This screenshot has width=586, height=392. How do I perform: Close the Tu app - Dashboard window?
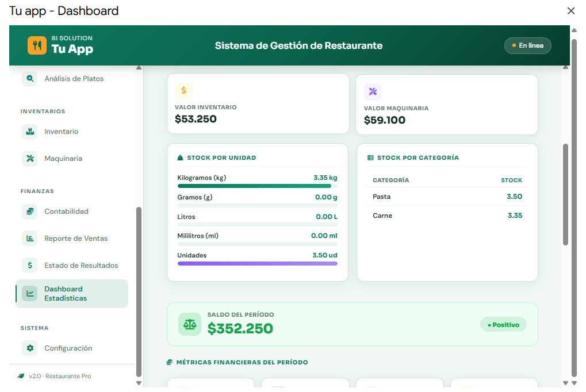pyautogui.click(x=570, y=11)
